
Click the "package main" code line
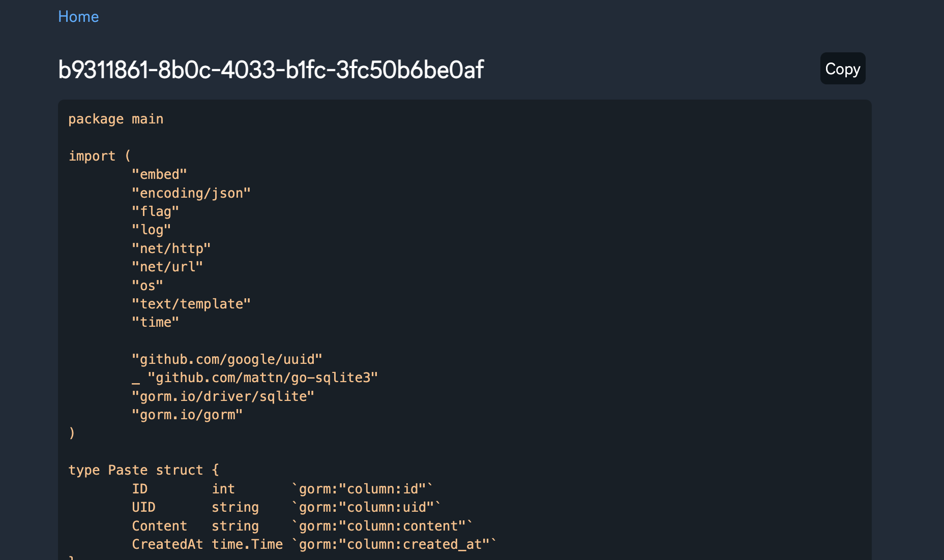coord(116,119)
